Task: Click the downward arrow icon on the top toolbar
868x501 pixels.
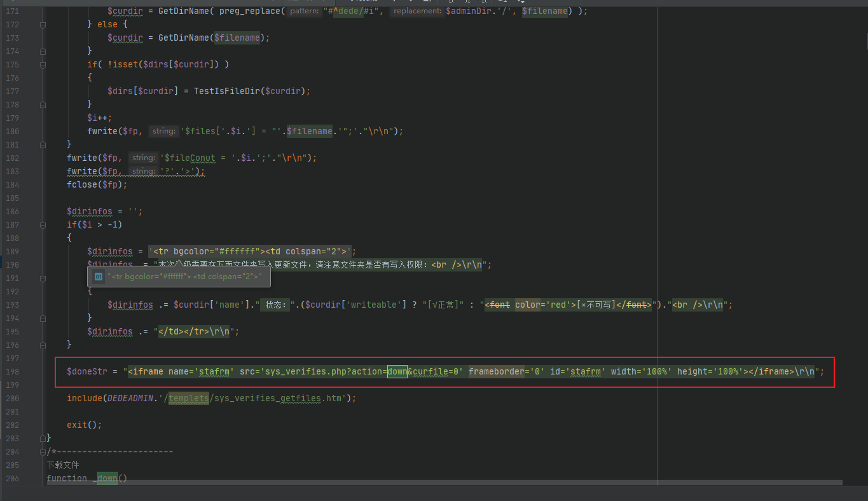Action: (x=411, y=2)
